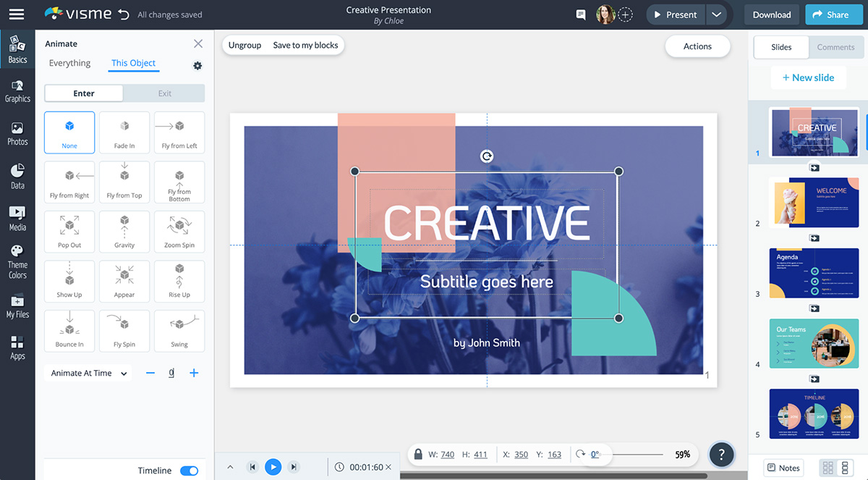The height and width of the screenshot is (480, 868).
Task: Open the Apps sidebar panel
Action: point(17,347)
